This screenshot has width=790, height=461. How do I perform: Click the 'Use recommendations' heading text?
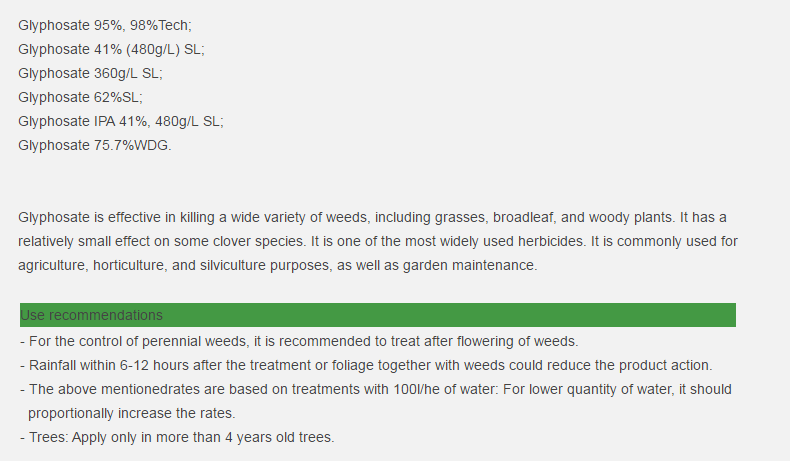pyautogui.click(x=91, y=315)
